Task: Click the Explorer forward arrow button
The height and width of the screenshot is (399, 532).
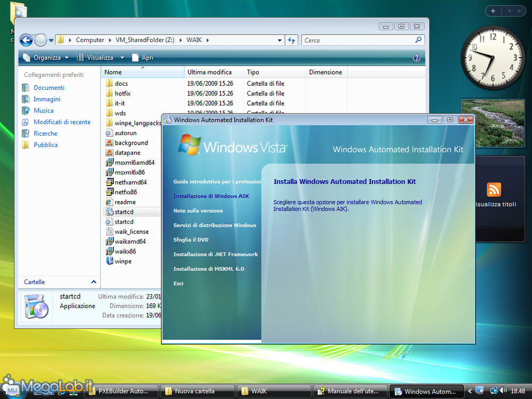Action: [x=41, y=40]
